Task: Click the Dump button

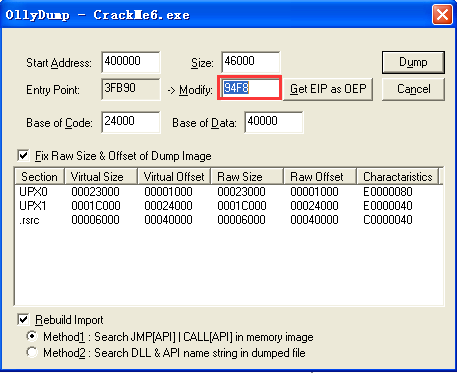Action: point(413,62)
